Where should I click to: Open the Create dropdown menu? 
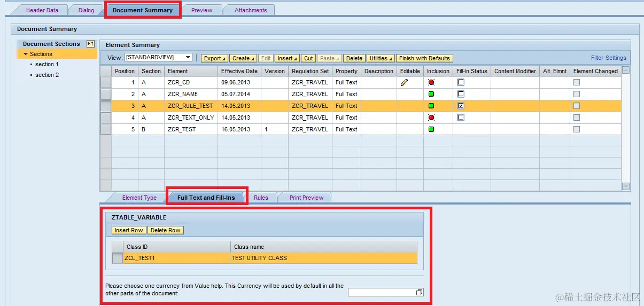243,58
